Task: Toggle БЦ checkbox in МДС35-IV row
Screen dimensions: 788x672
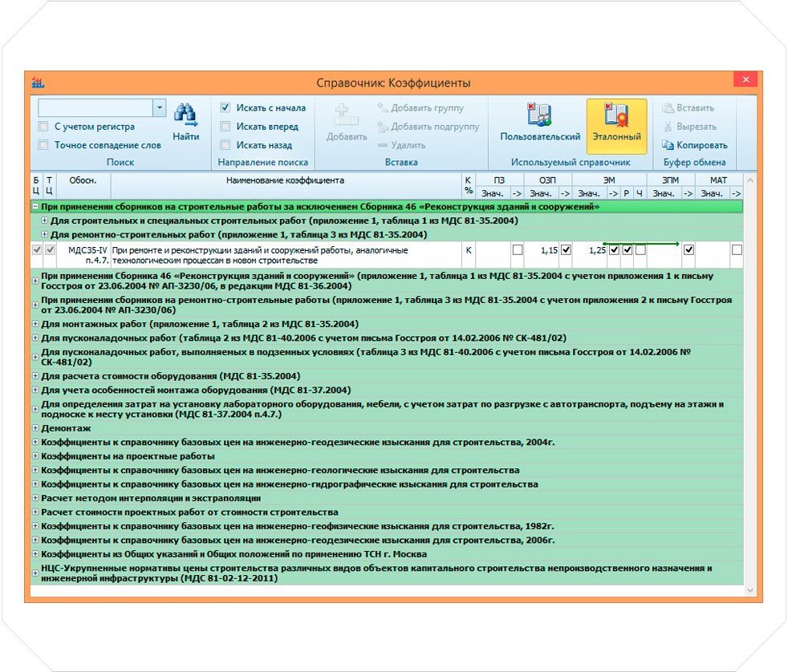Action: click(x=37, y=249)
